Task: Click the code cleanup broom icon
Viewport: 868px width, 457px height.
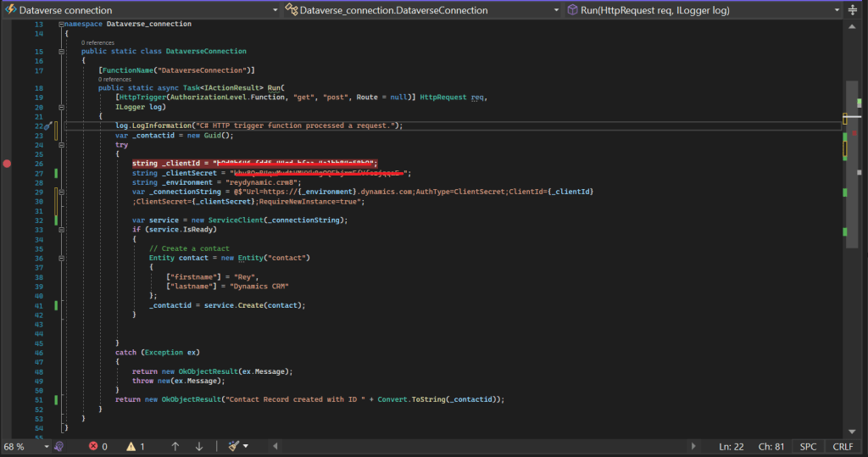Action: coord(232,446)
